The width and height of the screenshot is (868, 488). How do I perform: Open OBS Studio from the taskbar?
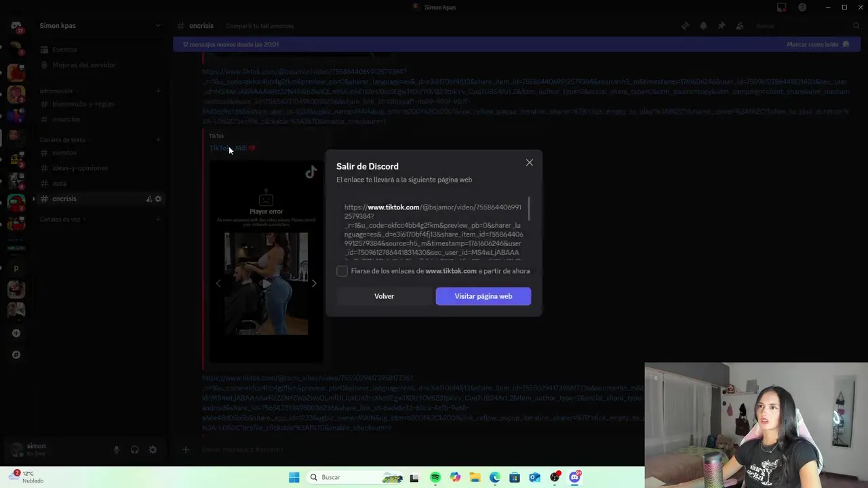point(555,477)
